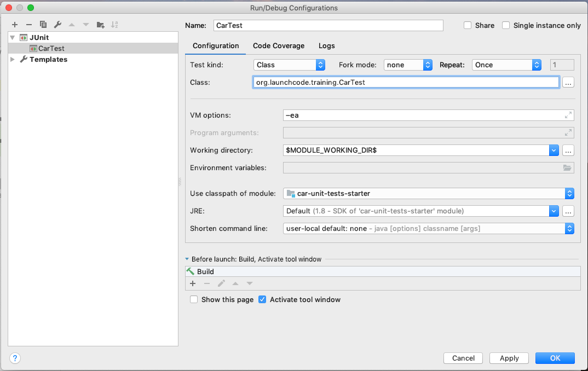Click the Move into new folder icon
588x371 pixels.
[x=100, y=25]
